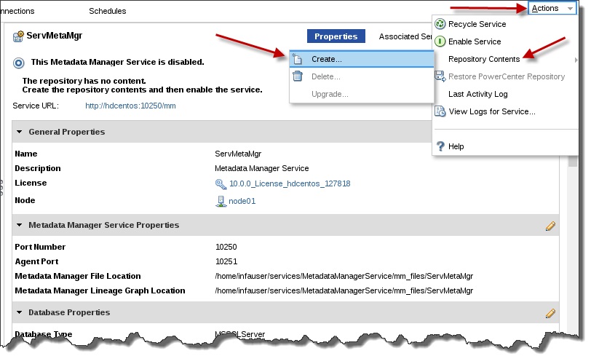Open the Actions dropdown menu
Image resolution: width=591 pixels, height=364 pixels.
(x=552, y=8)
